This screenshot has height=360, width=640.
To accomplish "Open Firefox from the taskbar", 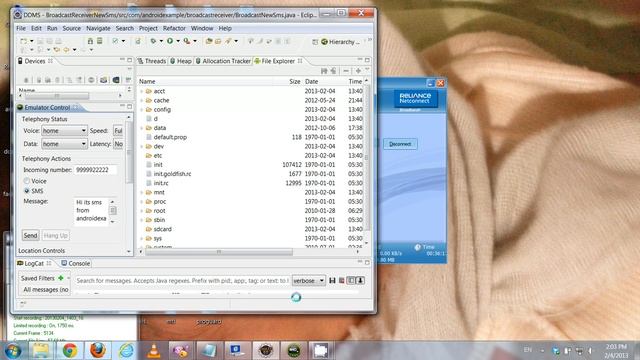I will point(98,350).
